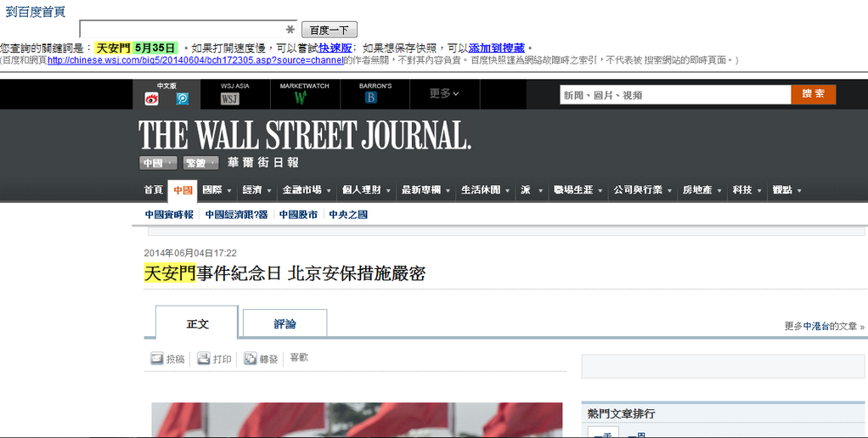
Task: Open the 快速版 link
Action: (335, 48)
